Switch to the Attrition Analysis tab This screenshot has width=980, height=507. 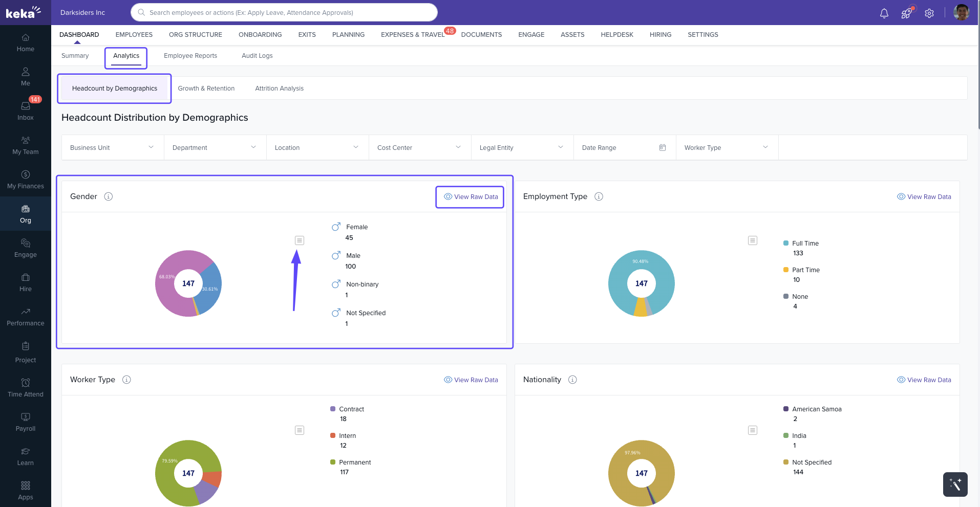click(279, 89)
